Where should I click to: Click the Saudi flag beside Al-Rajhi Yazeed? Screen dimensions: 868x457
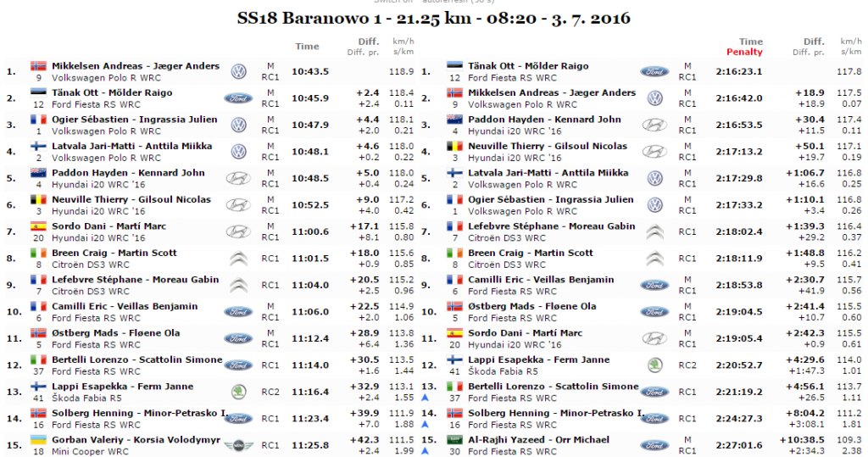click(x=455, y=440)
